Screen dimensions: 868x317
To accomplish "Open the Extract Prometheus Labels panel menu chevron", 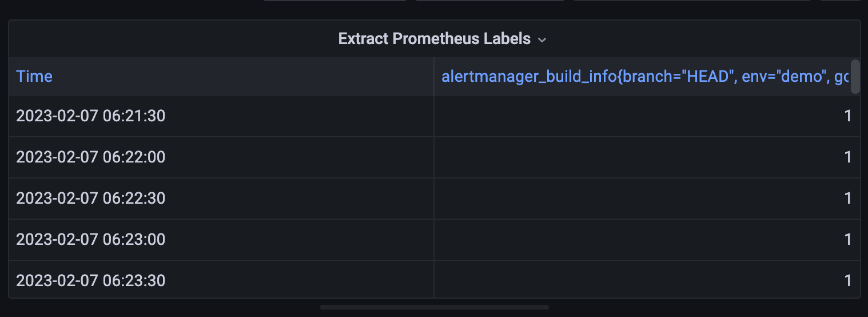I will pos(542,39).
